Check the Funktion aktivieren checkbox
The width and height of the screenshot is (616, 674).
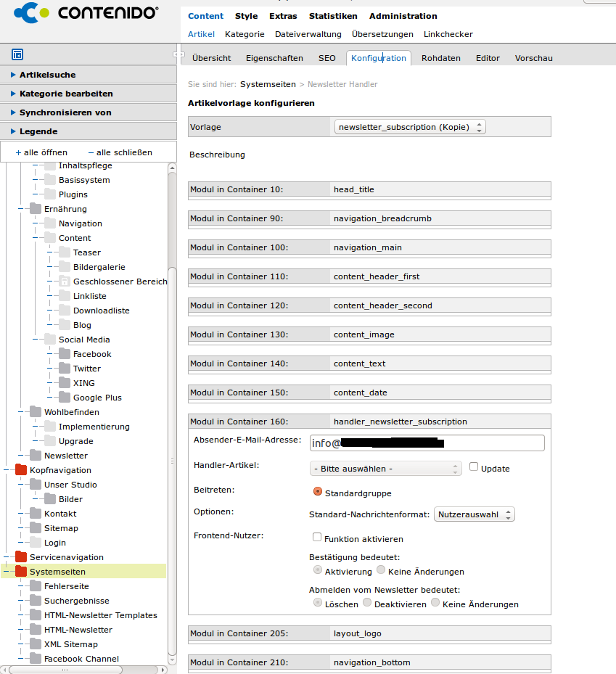point(317,538)
